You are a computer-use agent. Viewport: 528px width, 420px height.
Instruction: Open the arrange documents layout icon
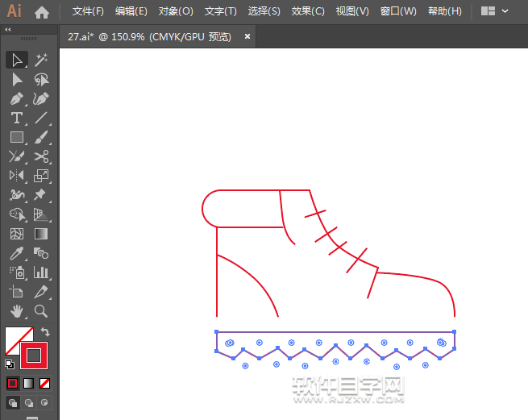click(x=488, y=11)
